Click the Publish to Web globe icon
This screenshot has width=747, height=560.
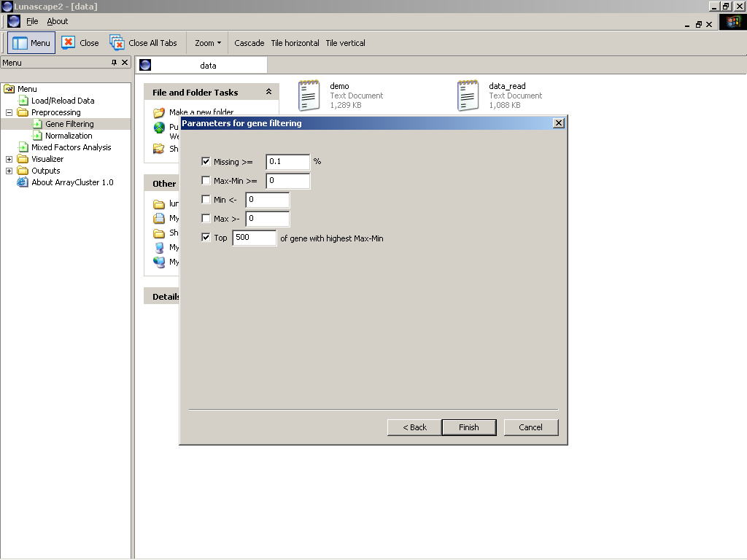(x=159, y=128)
